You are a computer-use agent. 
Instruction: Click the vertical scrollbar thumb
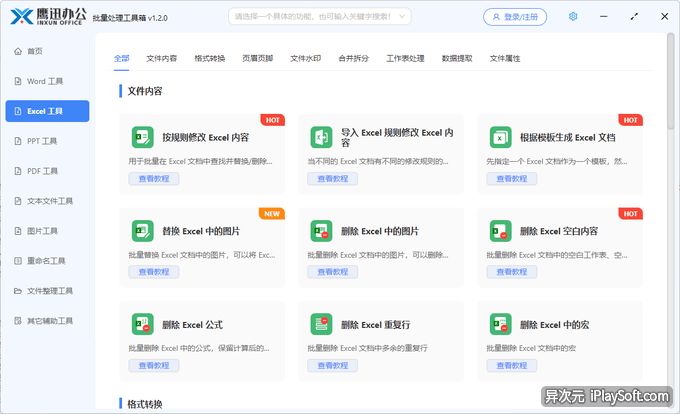pyautogui.click(x=671, y=81)
